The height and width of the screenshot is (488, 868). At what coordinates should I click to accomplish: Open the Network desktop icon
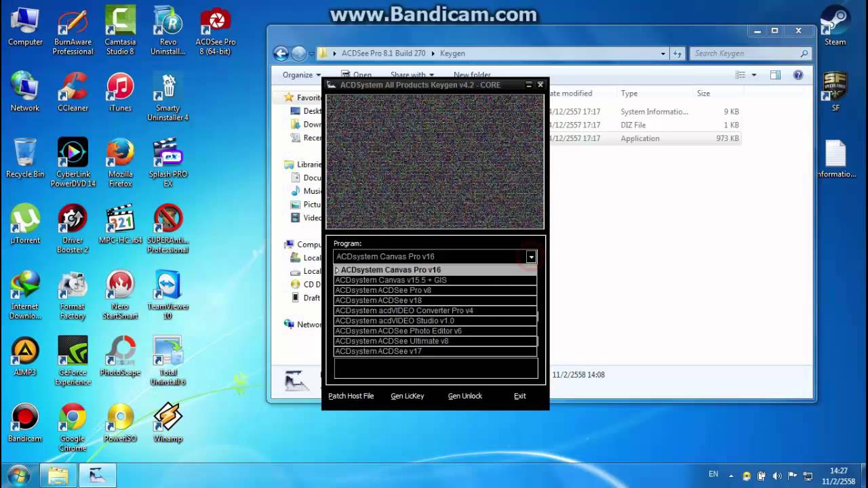pyautogui.click(x=25, y=92)
